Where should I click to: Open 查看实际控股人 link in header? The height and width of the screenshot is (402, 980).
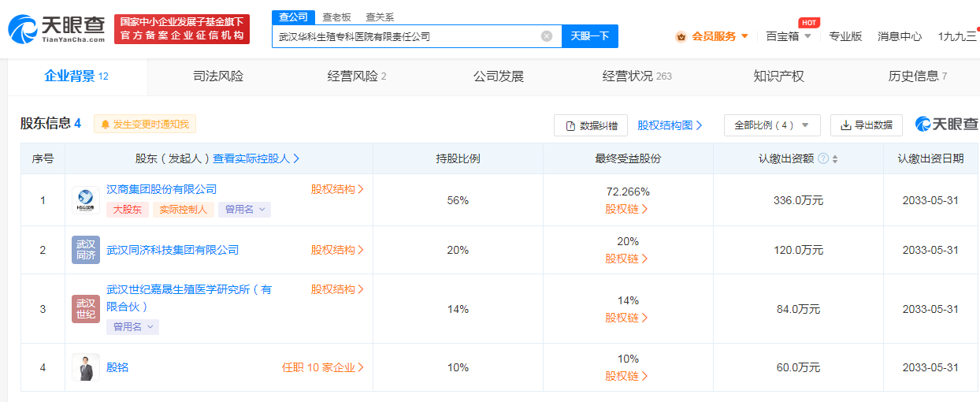coord(256,158)
